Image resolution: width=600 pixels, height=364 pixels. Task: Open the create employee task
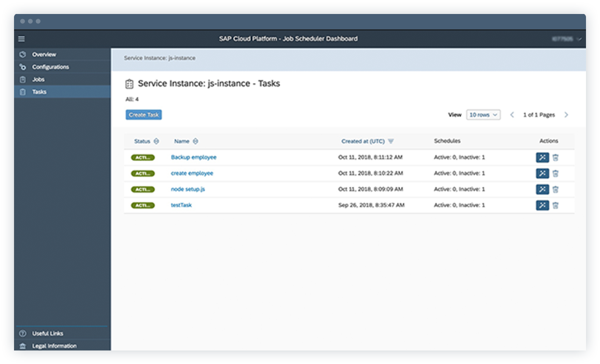point(192,173)
